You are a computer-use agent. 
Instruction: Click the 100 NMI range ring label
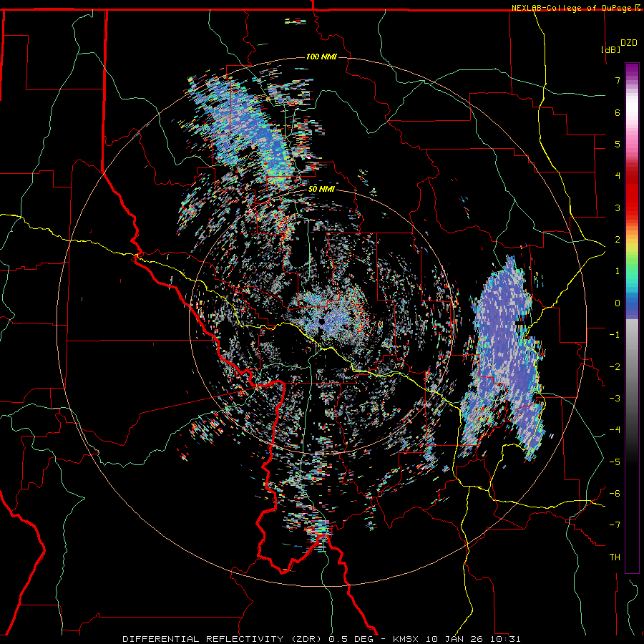[321, 57]
